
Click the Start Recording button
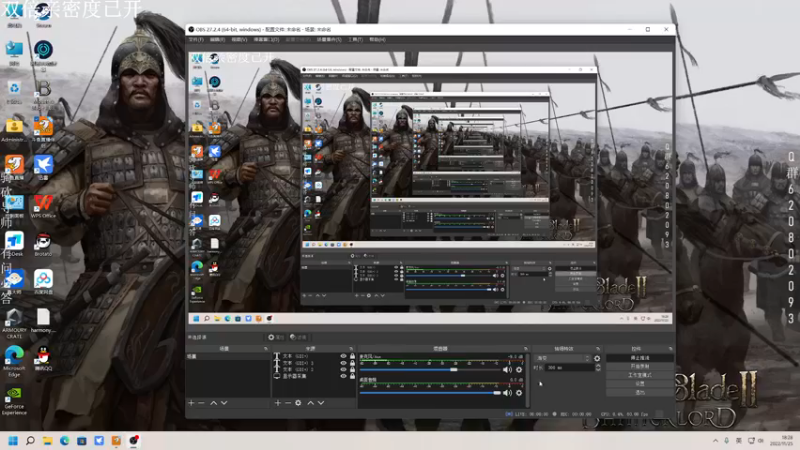coord(640,367)
